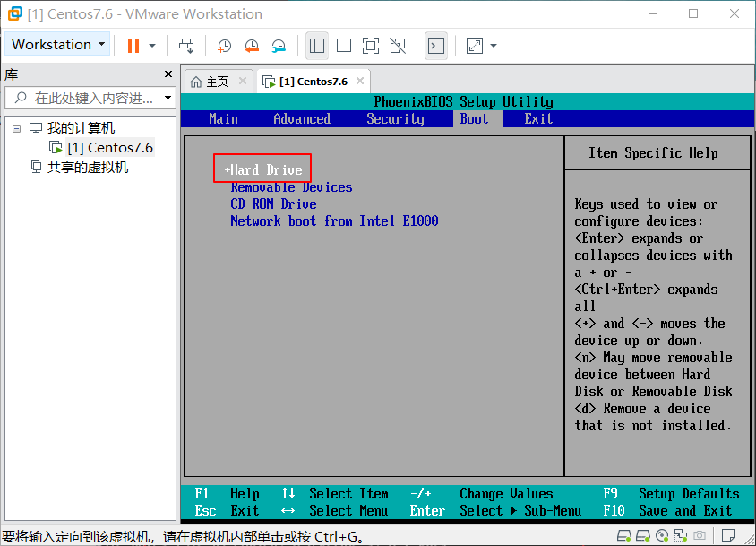Click the network adapter status icon
The image size is (756, 546).
681,535
